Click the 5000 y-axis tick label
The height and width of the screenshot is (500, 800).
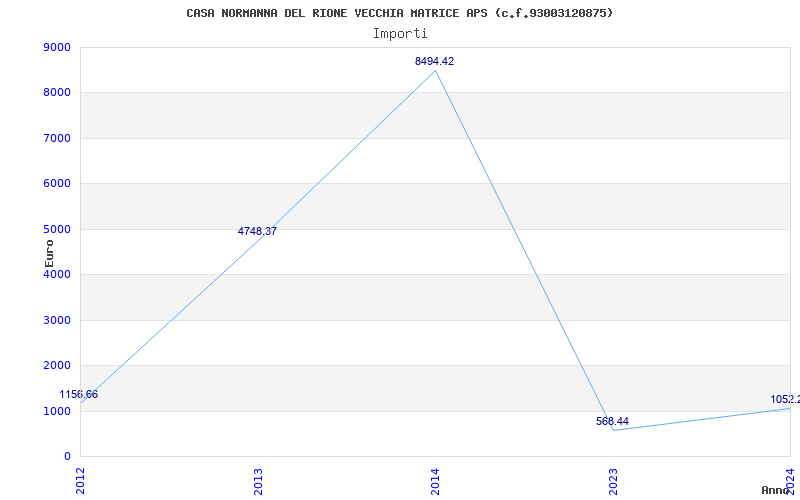pyautogui.click(x=57, y=229)
